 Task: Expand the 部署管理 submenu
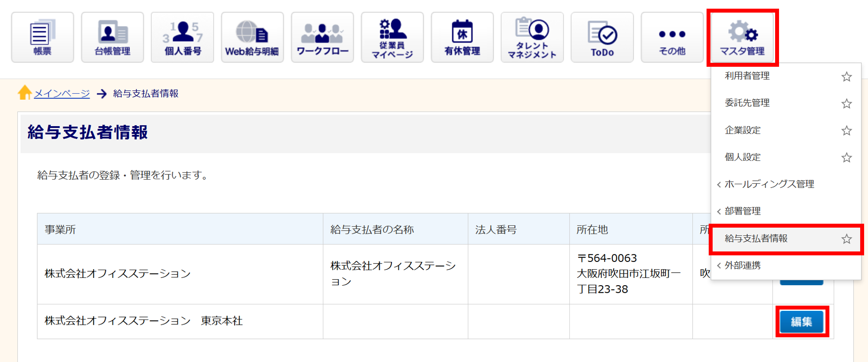tap(742, 211)
